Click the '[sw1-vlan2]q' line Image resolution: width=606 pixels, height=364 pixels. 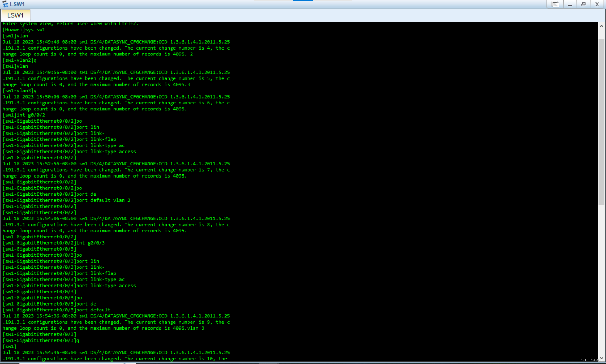pyautogui.click(x=19, y=60)
